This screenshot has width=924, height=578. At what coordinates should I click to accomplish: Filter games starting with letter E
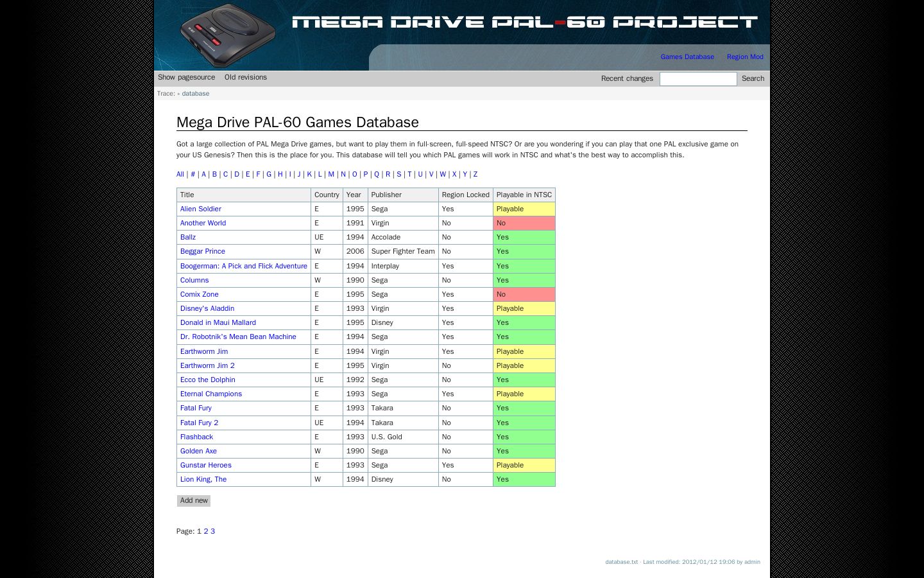click(x=248, y=175)
